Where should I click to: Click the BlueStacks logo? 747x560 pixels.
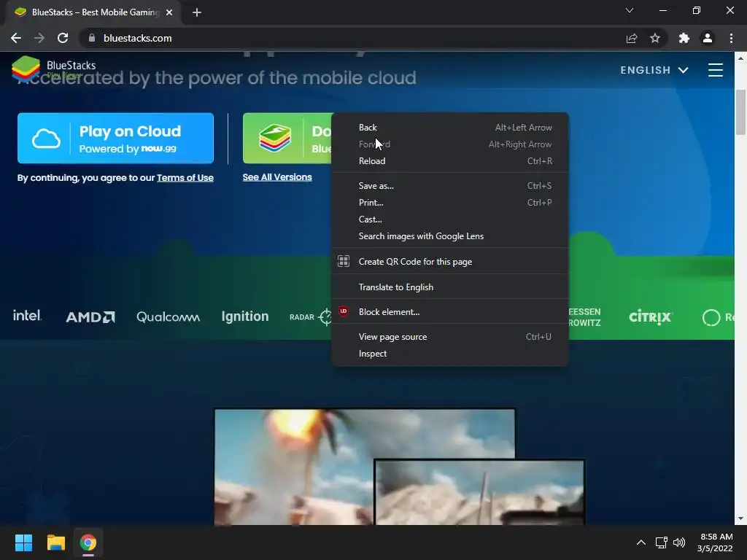54,68
